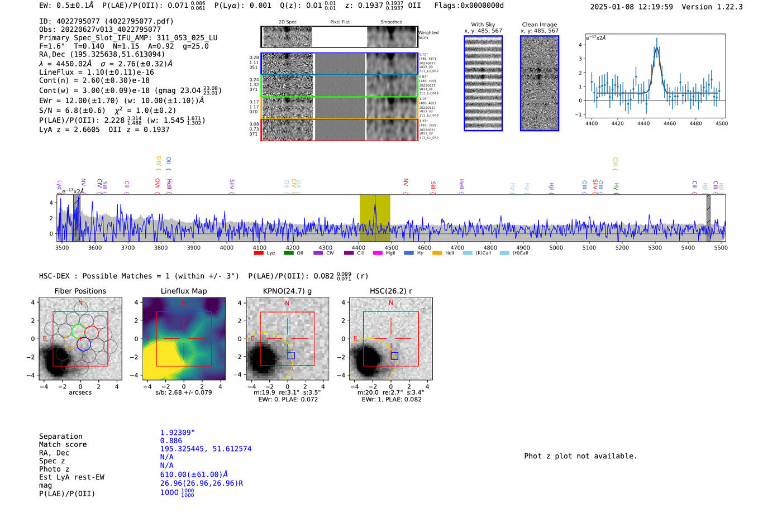
Task: Click the m:20.0 re:2.7" s:3.4" caption
Action: click(x=390, y=392)
